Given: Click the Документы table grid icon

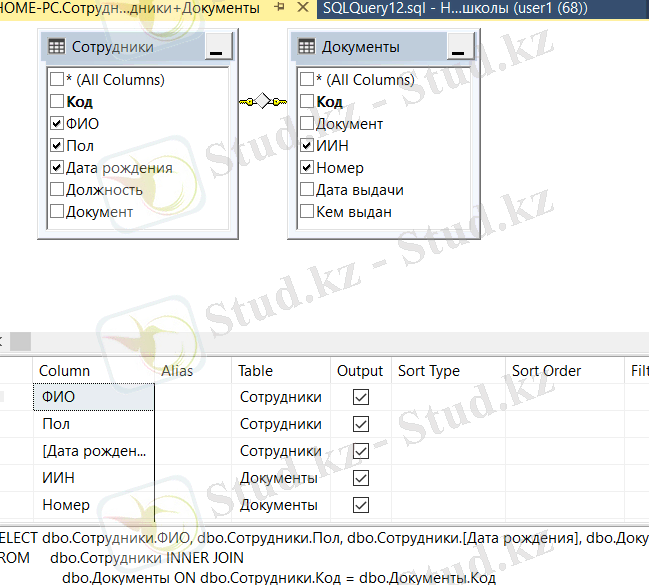Looking at the screenshot, I should click(307, 46).
